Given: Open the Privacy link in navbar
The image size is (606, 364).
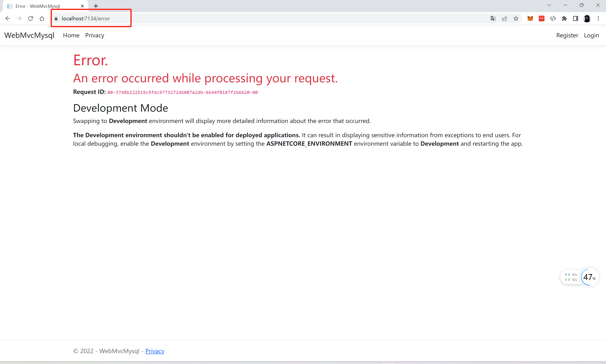Looking at the screenshot, I should 95,35.
